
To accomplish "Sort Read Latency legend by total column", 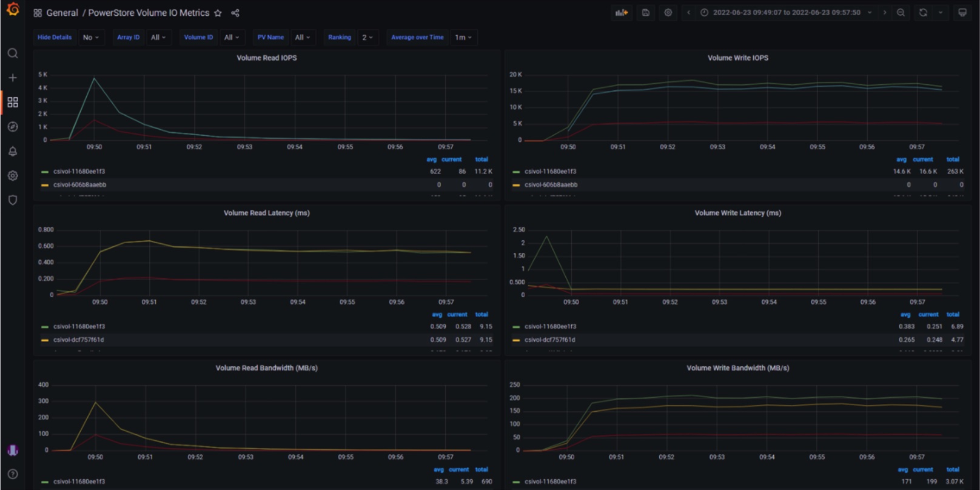I will click(482, 315).
